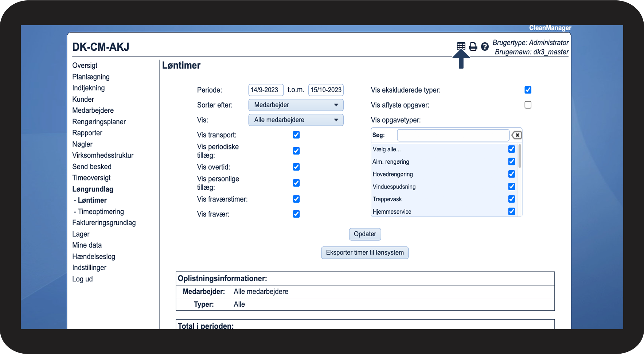Click the period start date field
This screenshot has width=644, height=354.
coord(266,90)
